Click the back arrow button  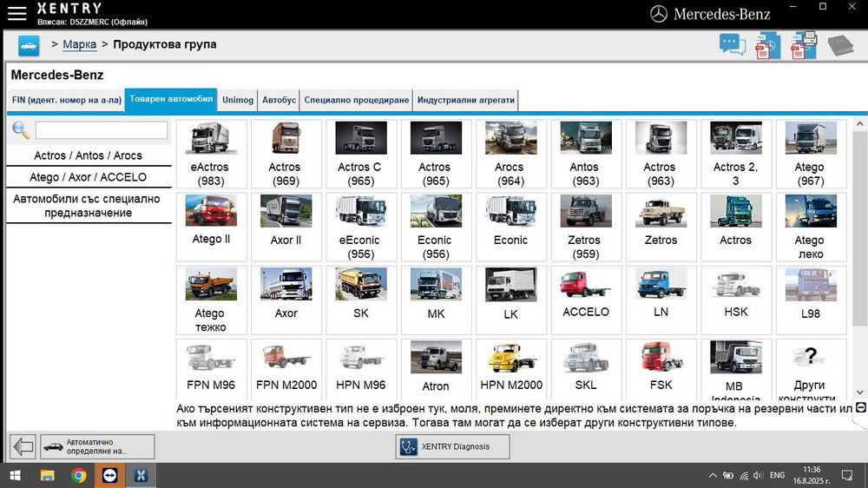tap(23, 446)
